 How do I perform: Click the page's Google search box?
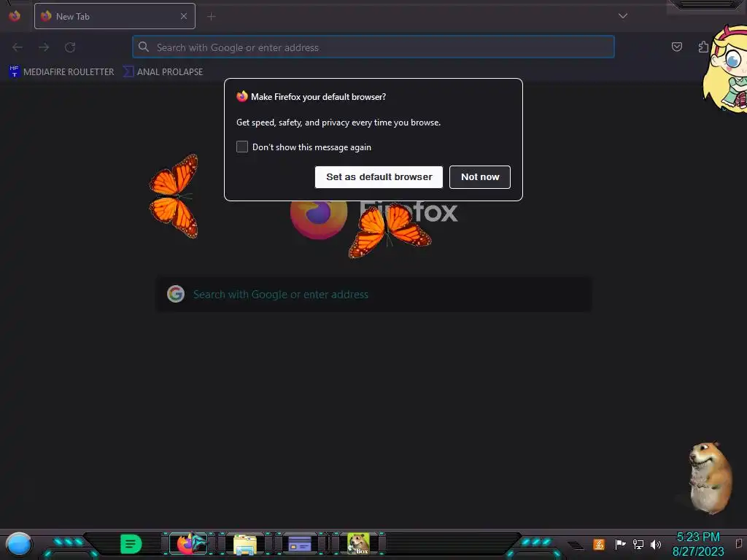click(374, 295)
